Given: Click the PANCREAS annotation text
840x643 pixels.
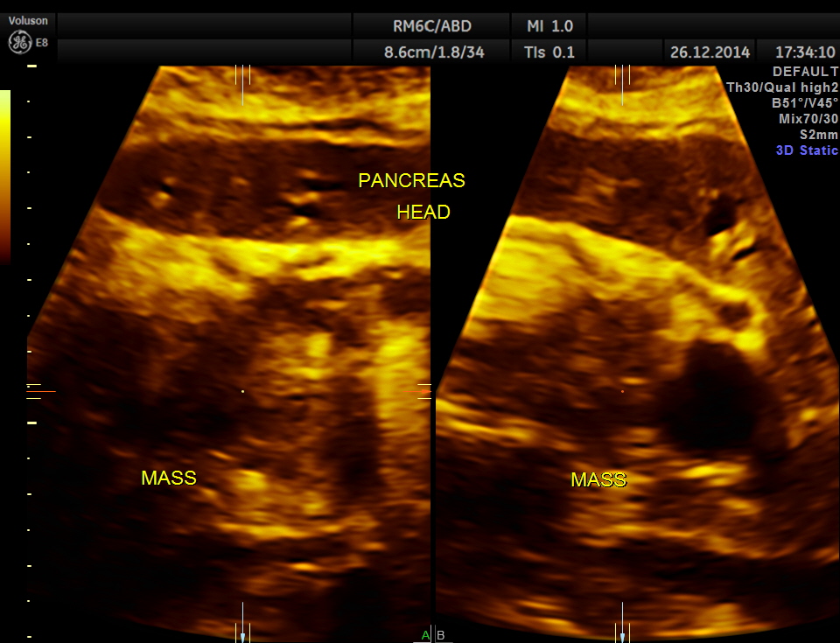Looking at the screenshot, I should click(x=411, y=181).
